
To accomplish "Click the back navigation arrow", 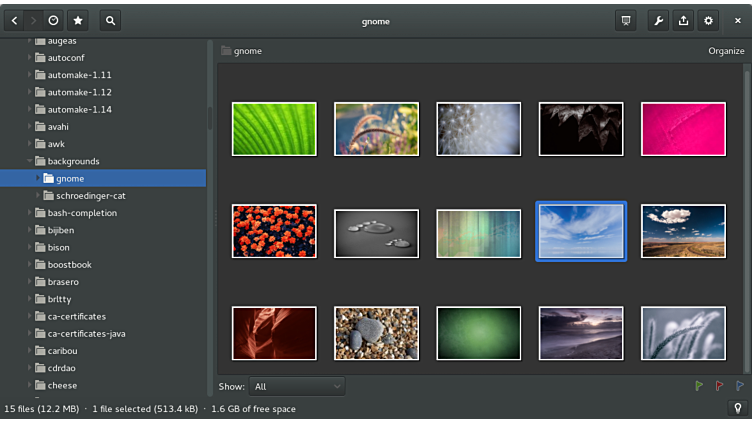I will [x=14, y=20].
